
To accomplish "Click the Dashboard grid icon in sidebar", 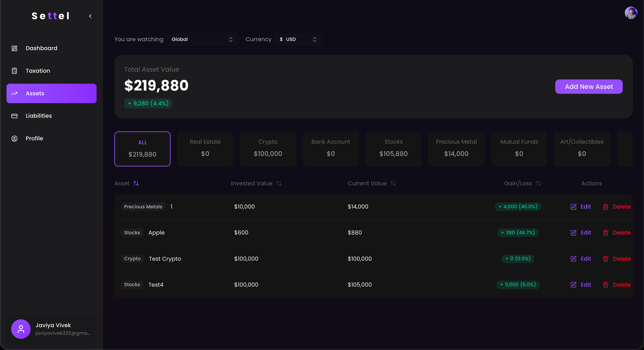I will 14,48.
